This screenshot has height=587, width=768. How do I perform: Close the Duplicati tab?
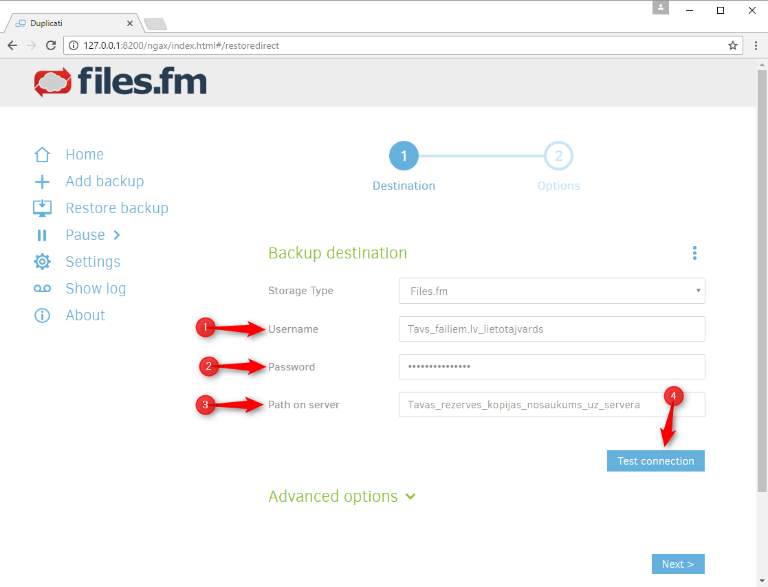(130, 23)
